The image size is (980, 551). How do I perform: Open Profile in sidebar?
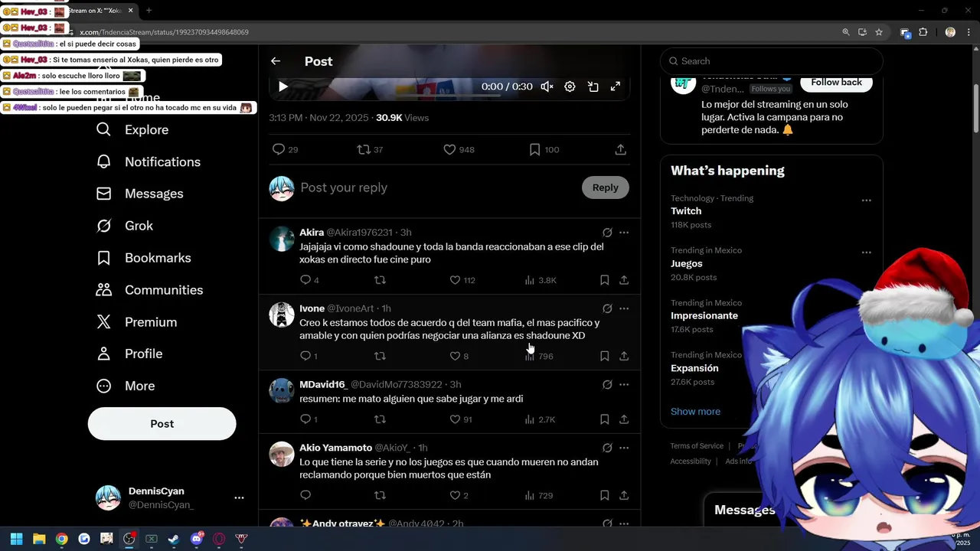pyautogui.click(x=129, y=354)
